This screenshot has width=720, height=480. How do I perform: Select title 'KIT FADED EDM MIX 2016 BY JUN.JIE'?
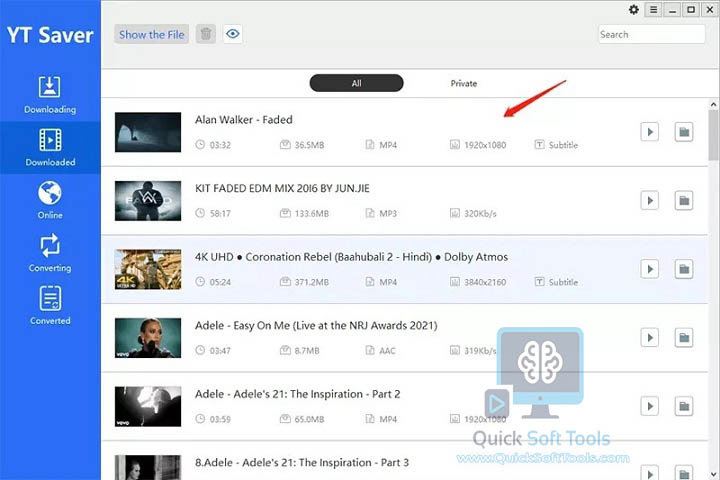click(282, 188)
